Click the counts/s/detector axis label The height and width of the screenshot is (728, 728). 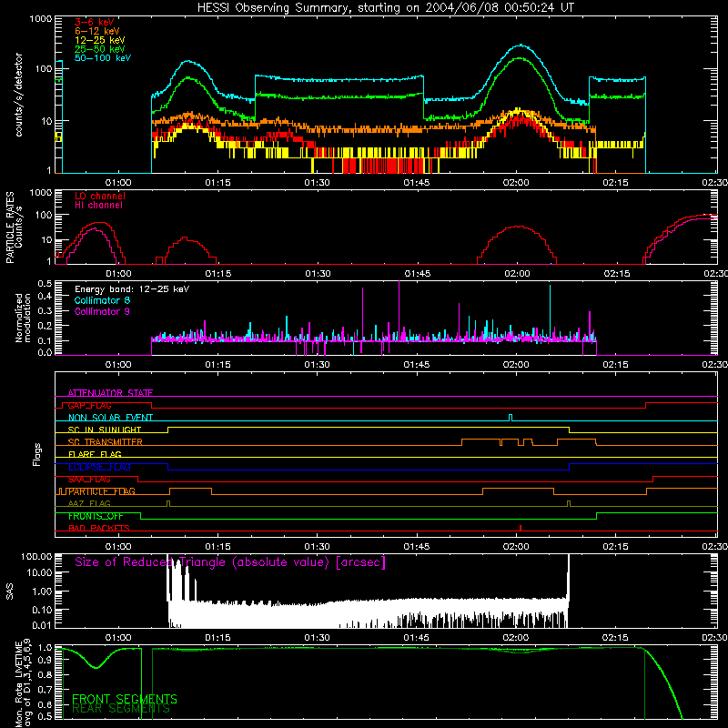point(19,95)
